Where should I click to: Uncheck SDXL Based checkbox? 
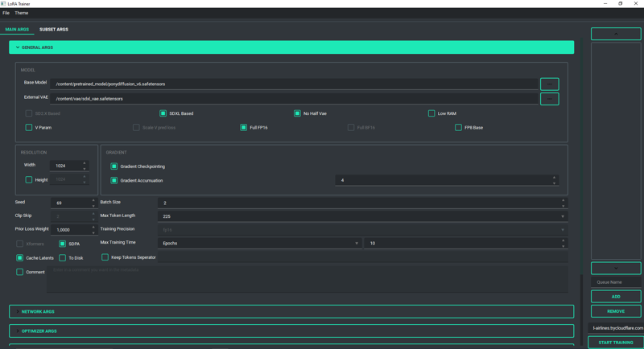163,113
